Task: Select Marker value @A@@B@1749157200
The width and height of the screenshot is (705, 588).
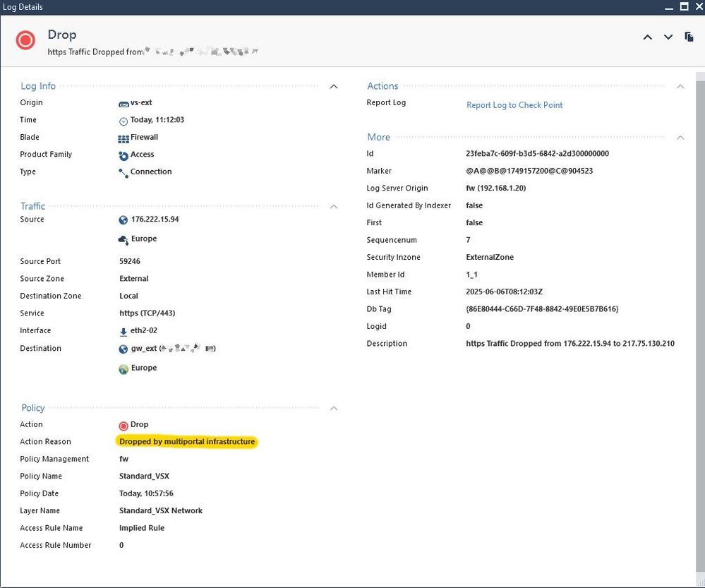Action: pos(529,171)
